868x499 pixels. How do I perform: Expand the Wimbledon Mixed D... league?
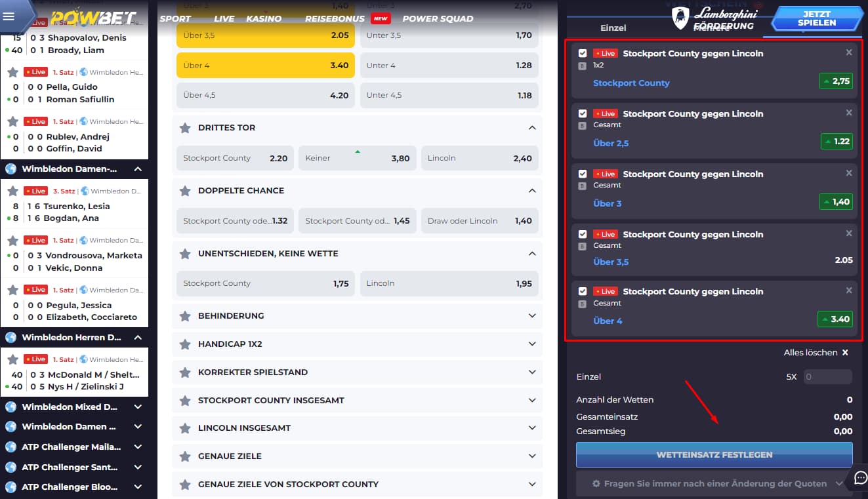coord(138,407)
